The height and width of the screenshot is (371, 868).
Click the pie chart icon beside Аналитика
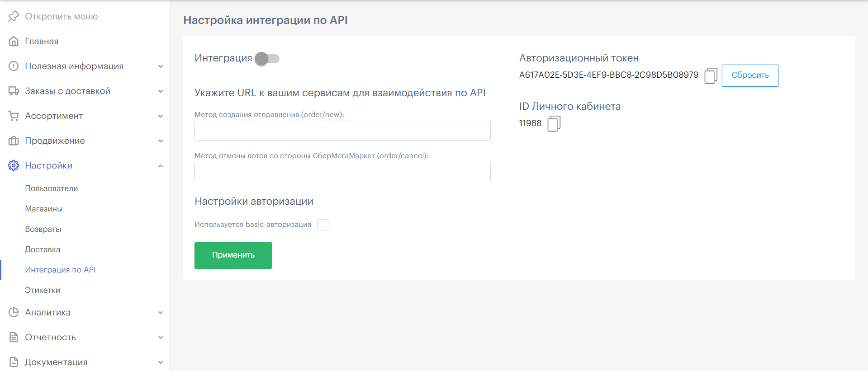(14, 312)
